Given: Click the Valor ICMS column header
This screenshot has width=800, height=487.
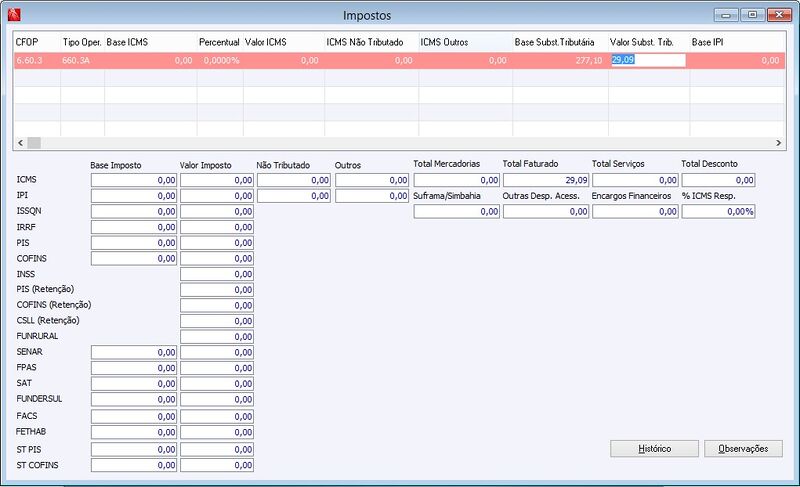Looking at the screenshot, I should 284,42.
